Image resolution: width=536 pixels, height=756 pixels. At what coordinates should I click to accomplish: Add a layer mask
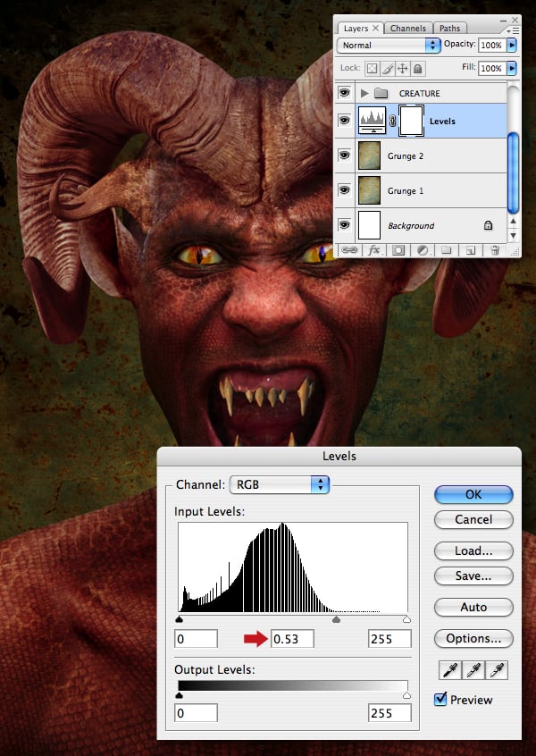pos(398,250)
